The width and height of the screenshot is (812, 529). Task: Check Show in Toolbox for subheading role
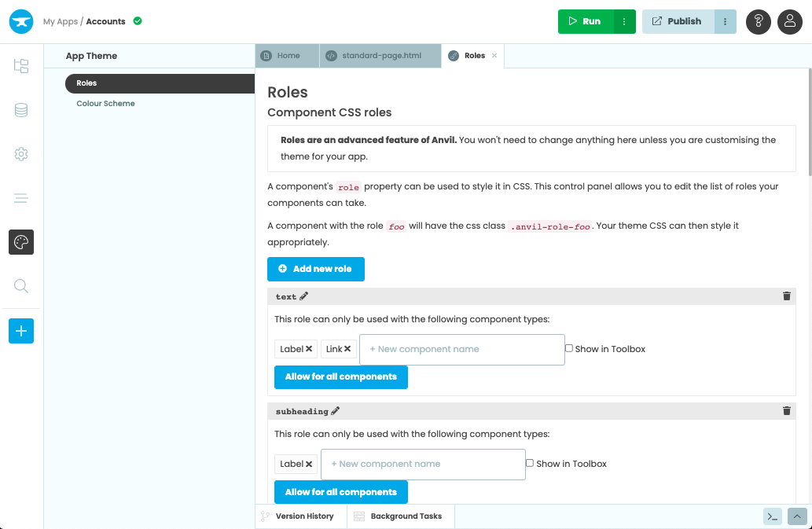(x=530, y=463)
